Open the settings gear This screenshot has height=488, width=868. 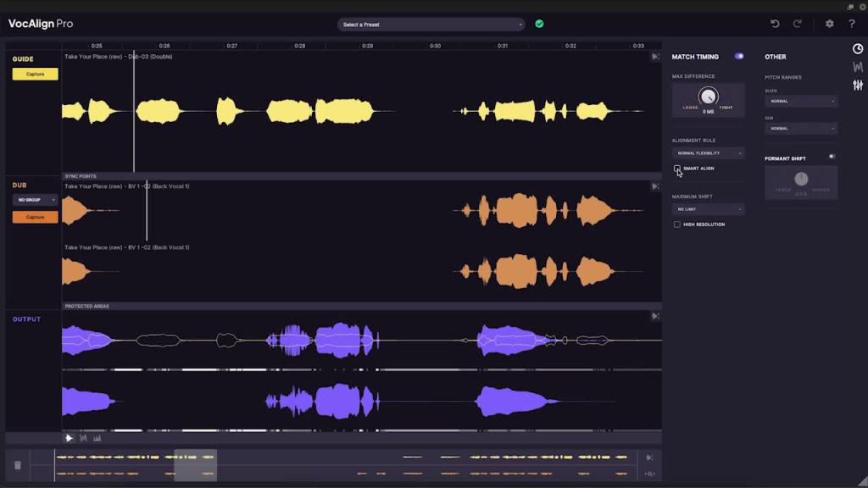pyautogui.click(x=830, y=24)
